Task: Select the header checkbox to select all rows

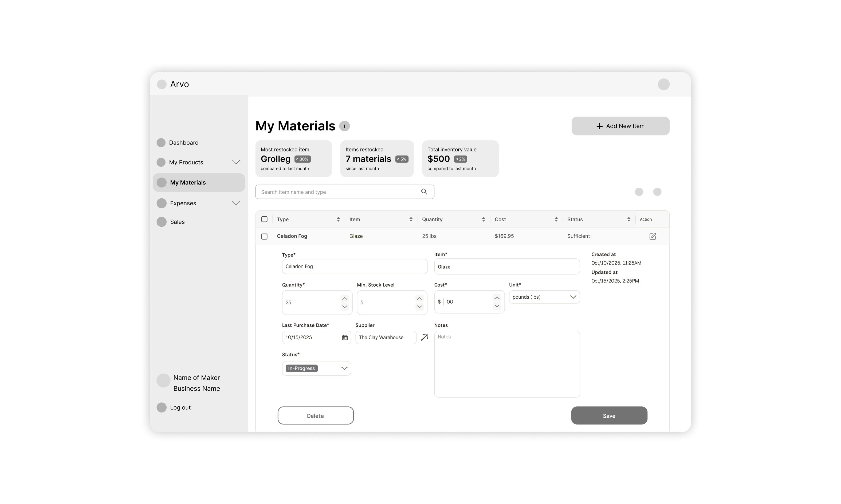Action: [265, 219]
